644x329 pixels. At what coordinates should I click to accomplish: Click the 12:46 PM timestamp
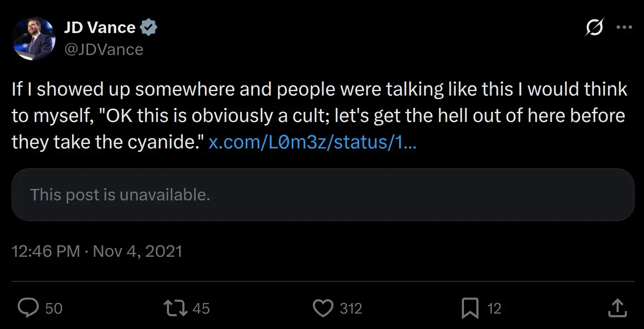[x=46, y=251]
